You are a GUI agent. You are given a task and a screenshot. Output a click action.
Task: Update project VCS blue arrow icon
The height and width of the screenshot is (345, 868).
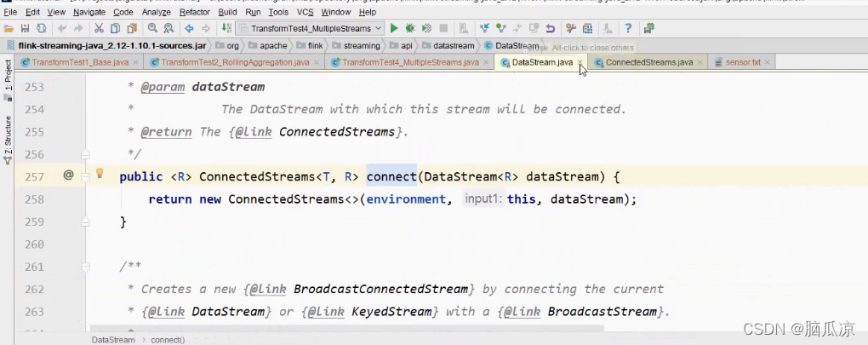(485, 28)
